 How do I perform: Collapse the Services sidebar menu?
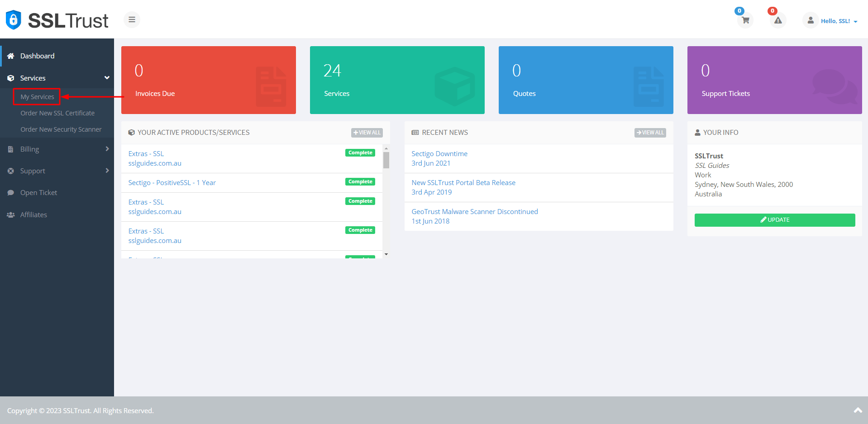[107, 77]
